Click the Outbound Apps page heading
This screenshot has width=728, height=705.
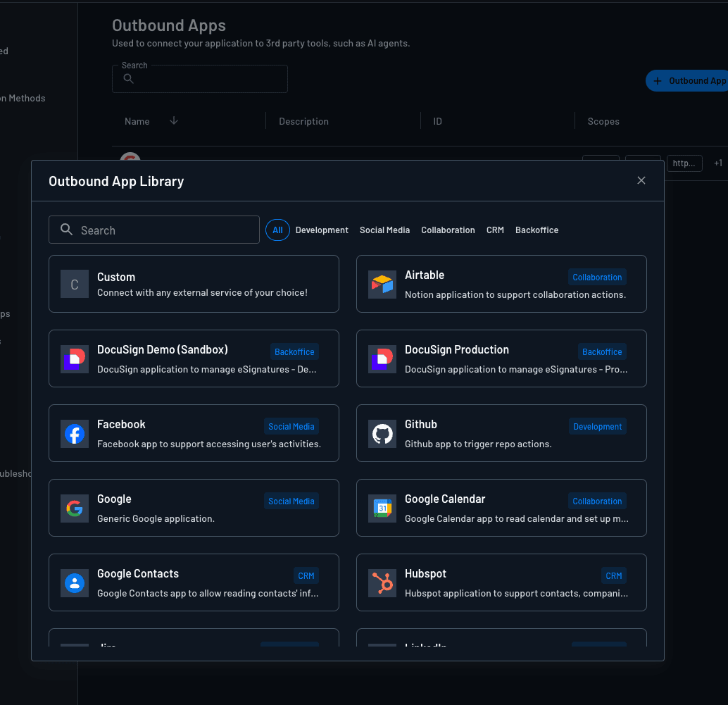[x=169, y=25]
